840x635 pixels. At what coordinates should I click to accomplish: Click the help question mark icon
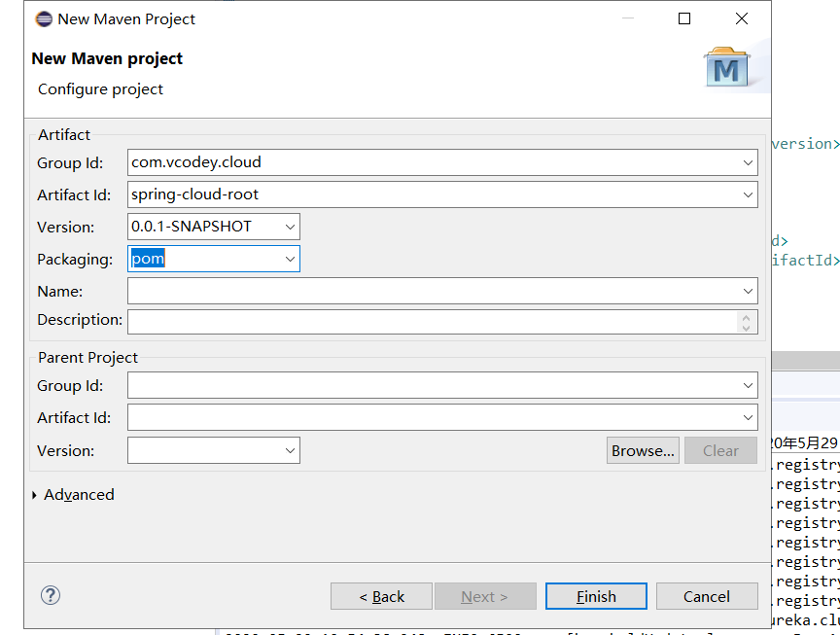pos(50,594)
